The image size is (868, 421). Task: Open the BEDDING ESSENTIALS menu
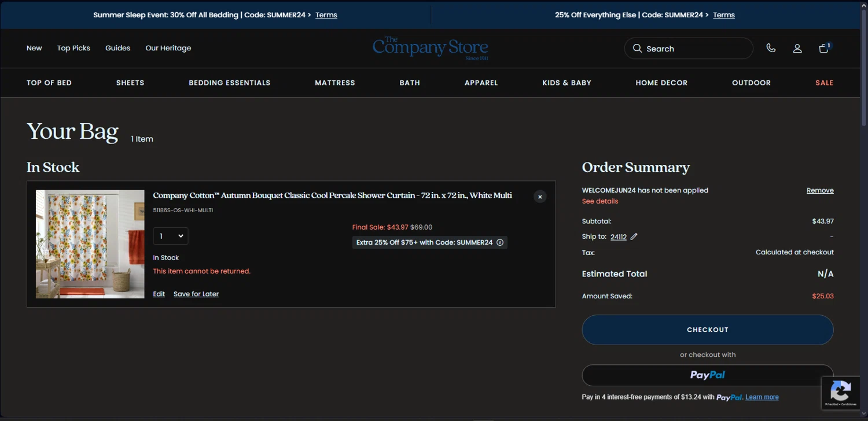pos(230,83)
